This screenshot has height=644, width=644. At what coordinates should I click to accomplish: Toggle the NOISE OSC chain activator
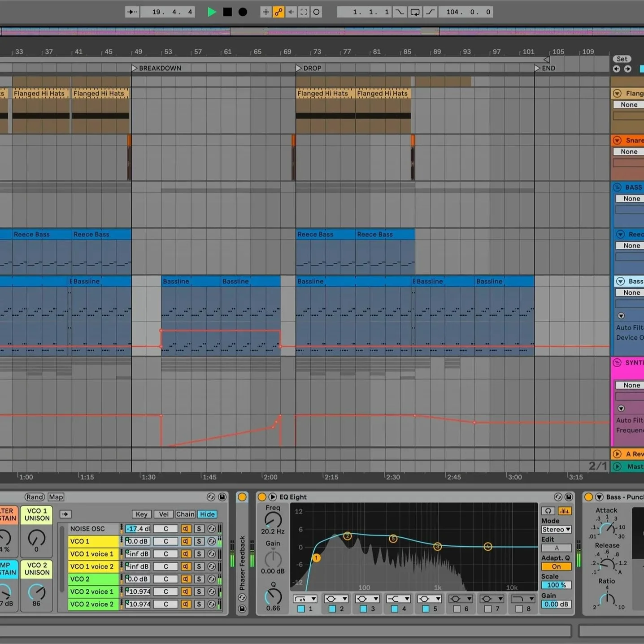[186, 529]
